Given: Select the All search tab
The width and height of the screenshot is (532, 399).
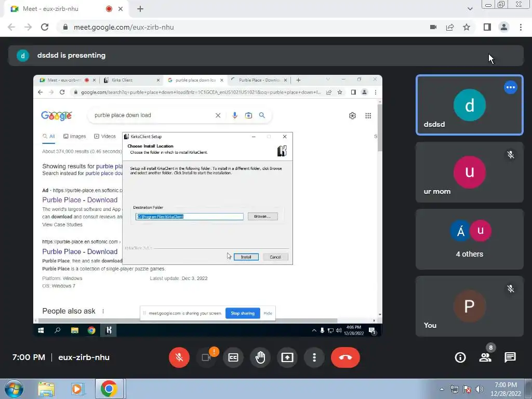Looking at the screenshot, I should click(48, 137).
